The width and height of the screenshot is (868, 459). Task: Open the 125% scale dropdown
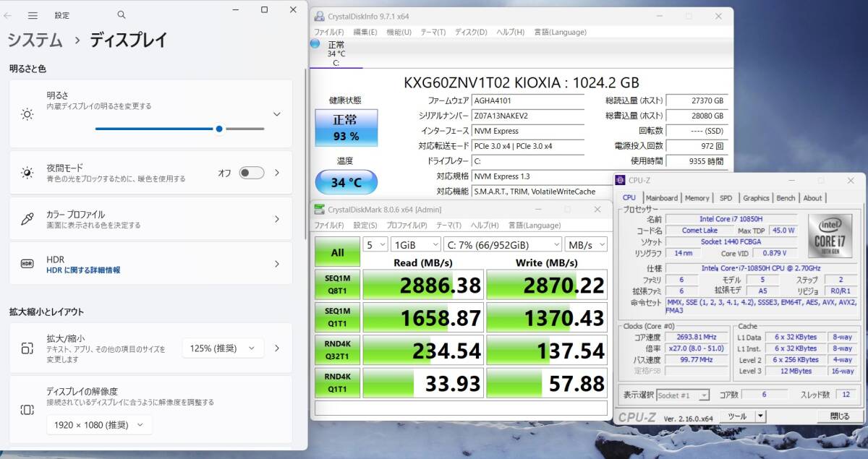pos(221,348)
